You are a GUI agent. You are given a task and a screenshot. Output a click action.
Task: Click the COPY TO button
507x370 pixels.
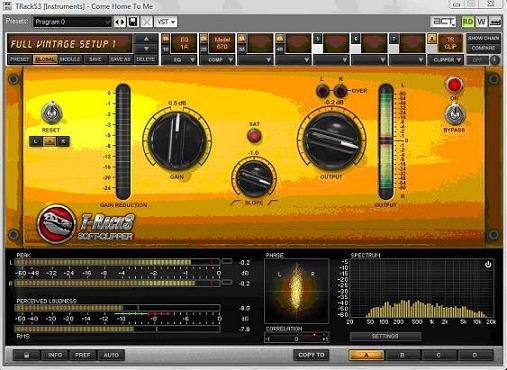coord(311,355)
